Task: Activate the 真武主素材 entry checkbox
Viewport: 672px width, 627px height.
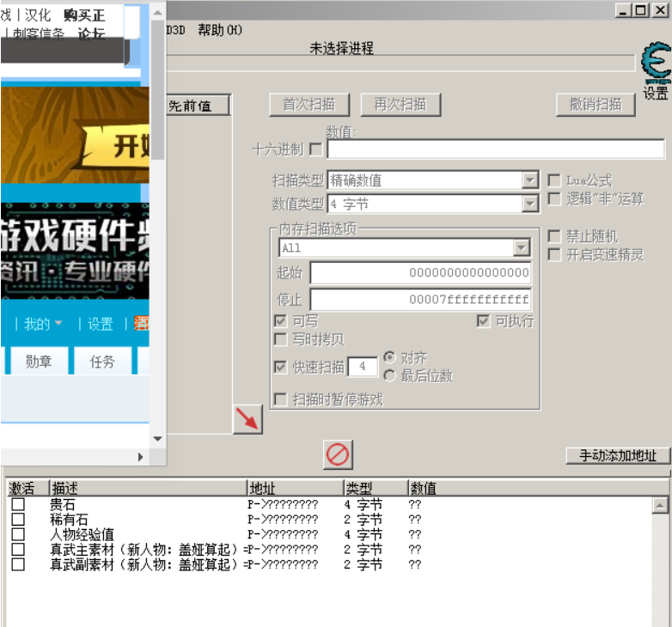Action: (x=18, y=549)
